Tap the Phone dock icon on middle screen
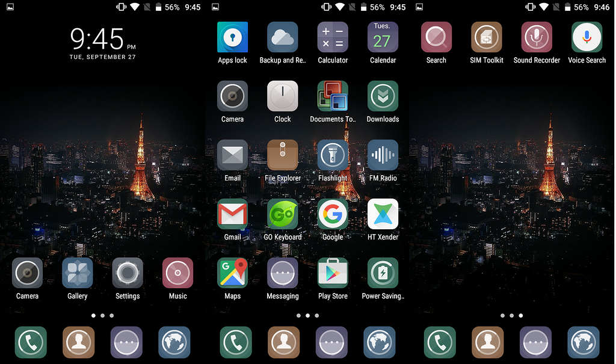The width and height of the screenshot is (616, 364). click(236, 342)
